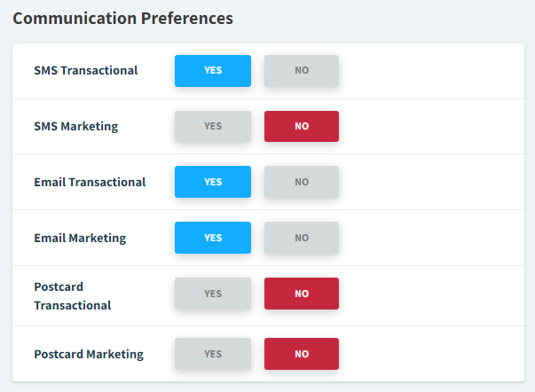Click the Postcard Marketing label
Screen dimensions: 535x392
click(89, 354)
